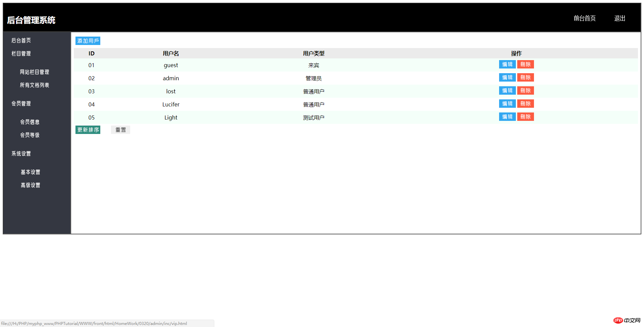This screenshot has height=327, width=644.
Task: Click the user type cell 测试用户
Action: click(314, 118)
